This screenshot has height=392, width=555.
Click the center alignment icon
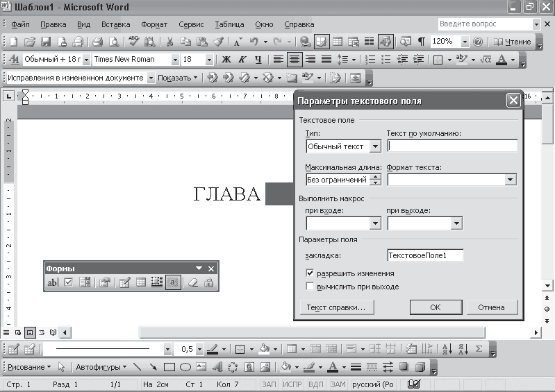294,60
